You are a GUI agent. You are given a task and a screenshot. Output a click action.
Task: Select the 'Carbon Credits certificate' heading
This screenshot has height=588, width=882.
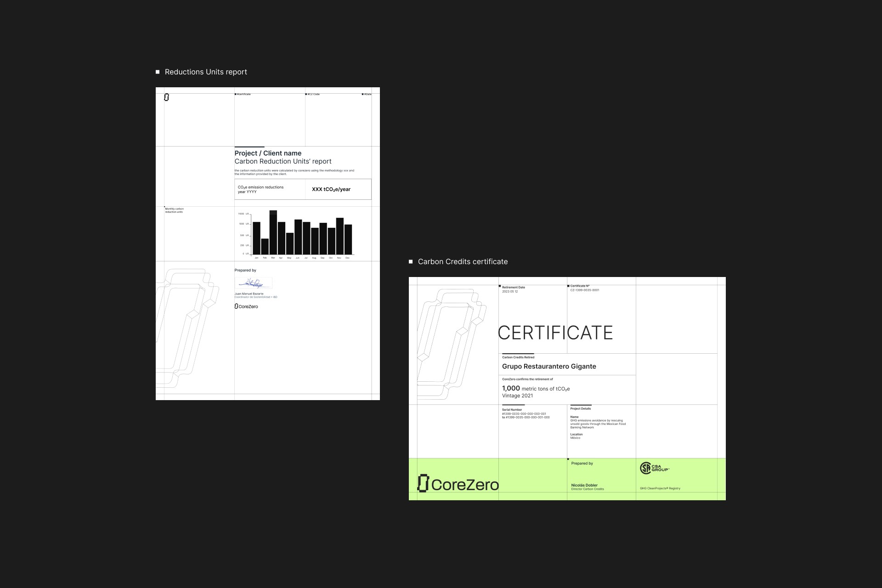tap(463, 262)
